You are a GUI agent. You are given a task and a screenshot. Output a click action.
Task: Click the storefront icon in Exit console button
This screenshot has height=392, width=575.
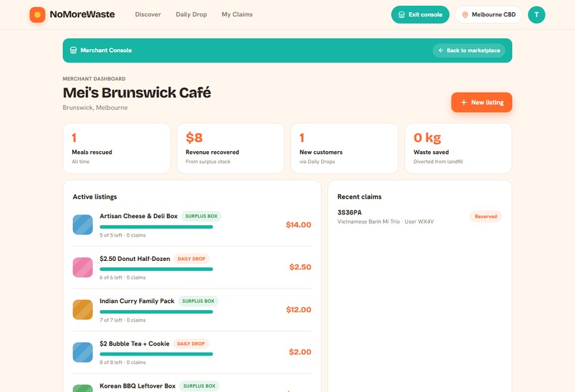click(402, 15)
